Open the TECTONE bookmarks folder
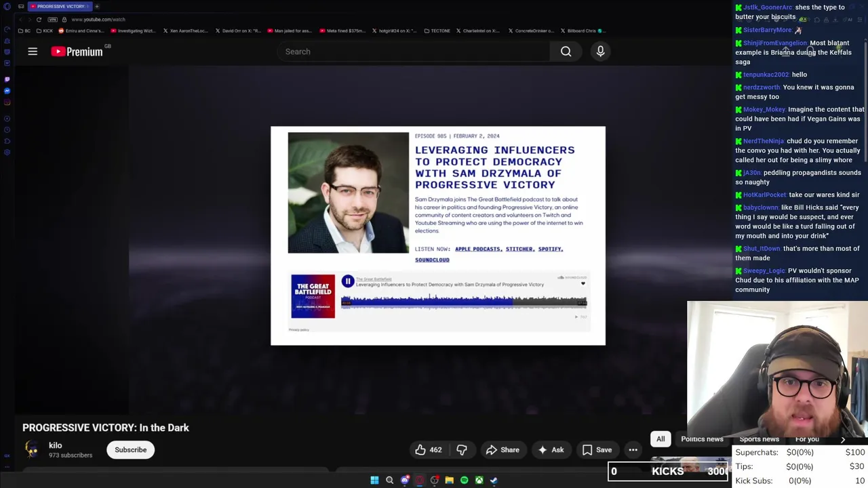The height and width of the screenshot is (488, 868). point(437,30)
